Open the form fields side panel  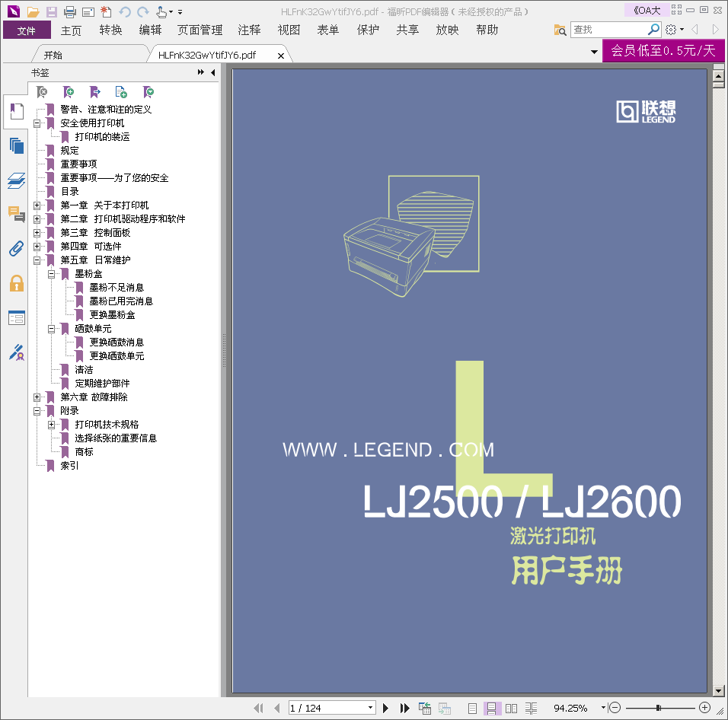(x=17, y=318)
